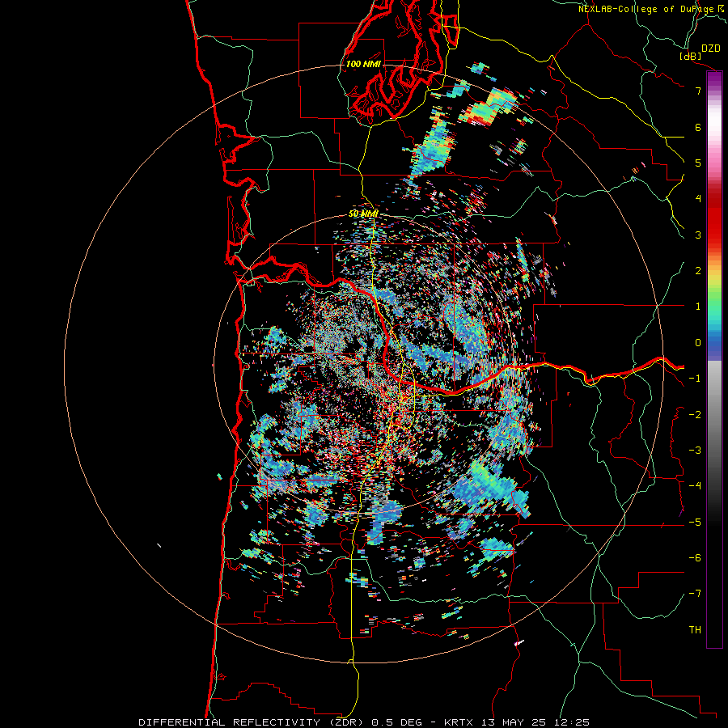Click the "KRTX" radar site identifier
Image resolution: width=728 pixels, height=728 pixels.
tap(459, 722)
